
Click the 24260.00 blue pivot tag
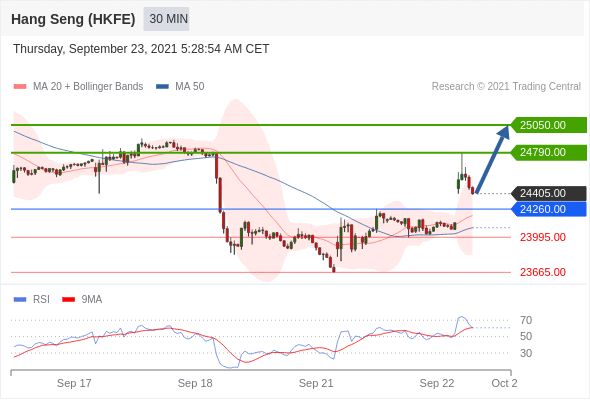tap(549, 209)
